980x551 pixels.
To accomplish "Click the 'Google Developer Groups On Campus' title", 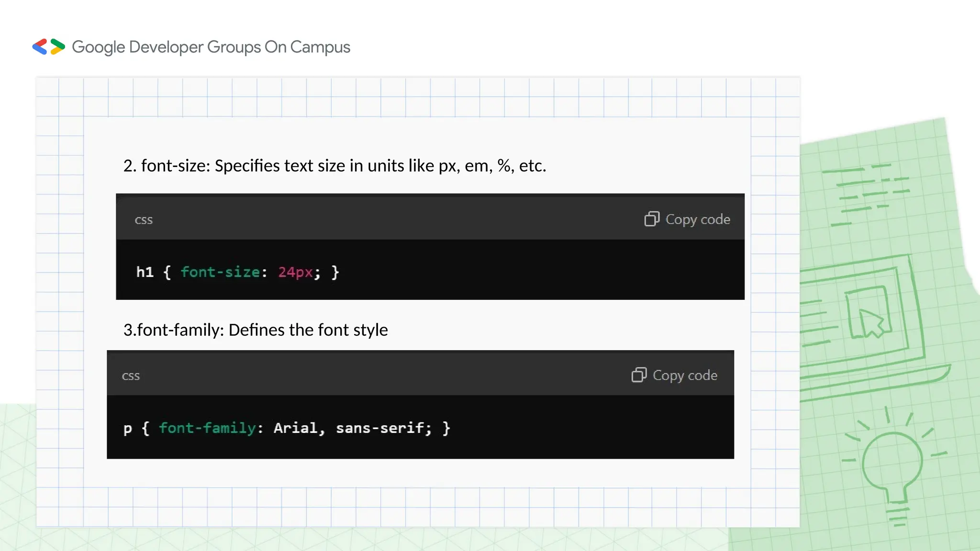I will pyautogui.click(x=211, y=47).
